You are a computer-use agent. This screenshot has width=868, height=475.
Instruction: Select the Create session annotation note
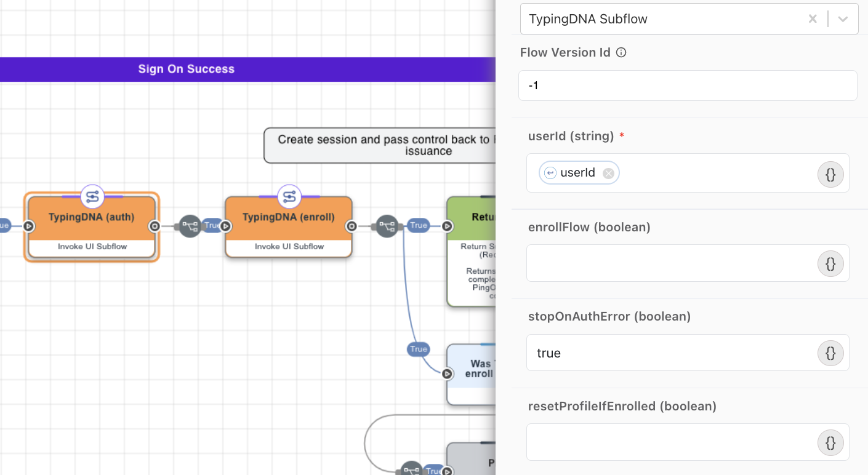(x=380, y=145)
